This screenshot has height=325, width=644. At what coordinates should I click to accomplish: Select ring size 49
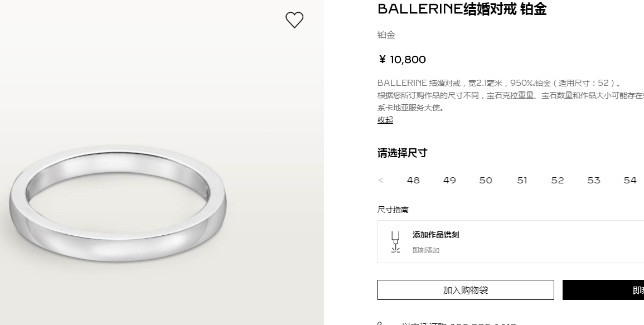pos(449,181)
